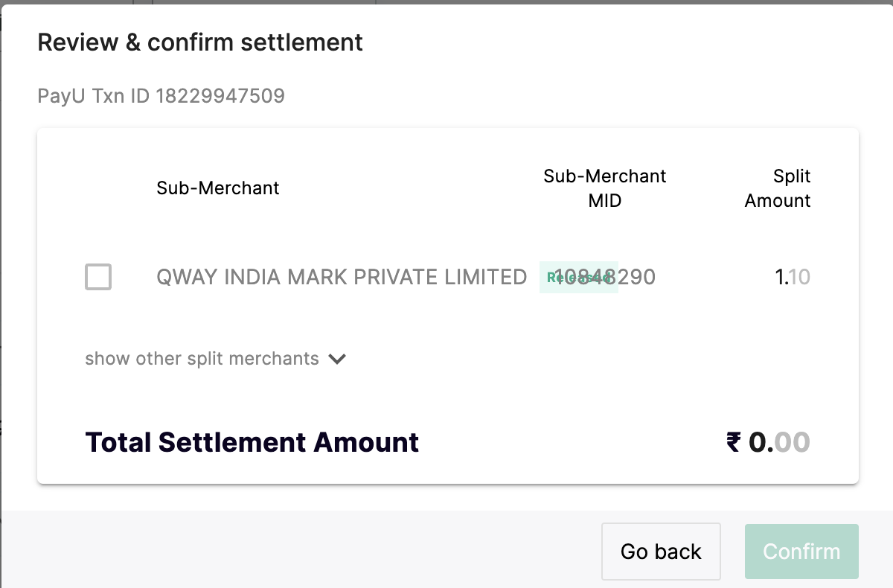Click the PayU Txn ID 18229947509 text
This screenshot has height=588, width=893.
161,96
